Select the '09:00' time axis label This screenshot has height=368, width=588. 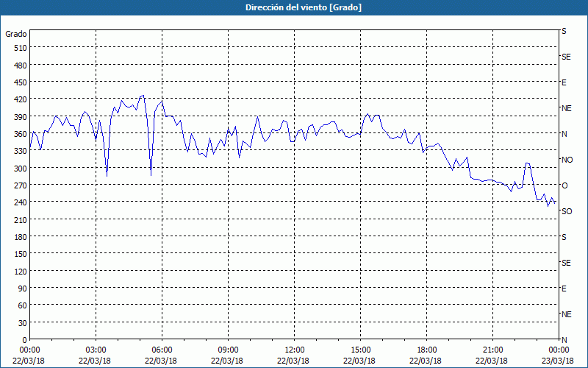tap(228, 350)
